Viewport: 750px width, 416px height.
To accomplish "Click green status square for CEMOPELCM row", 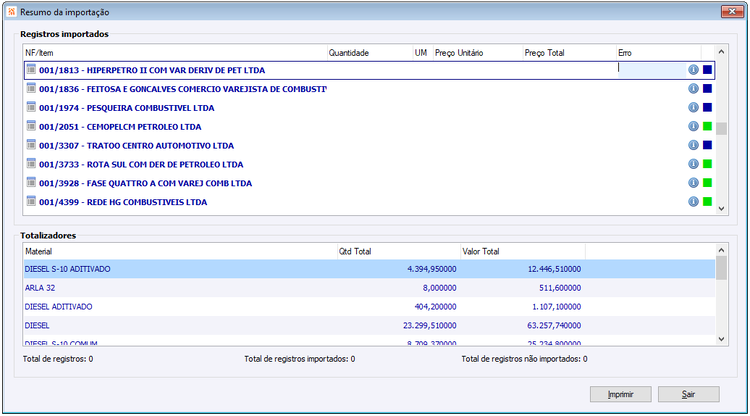I will (707, 126).
